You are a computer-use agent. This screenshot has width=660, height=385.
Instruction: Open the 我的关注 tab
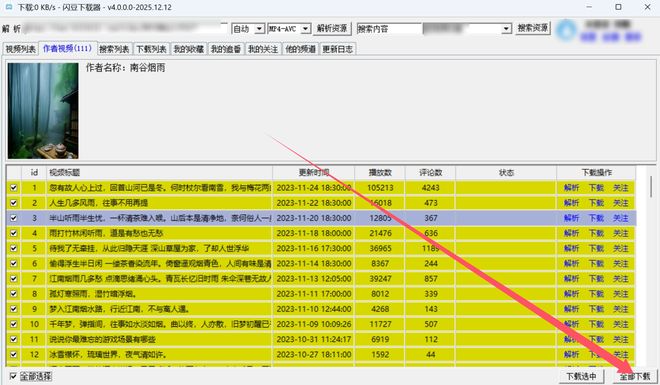click(263, 49)
